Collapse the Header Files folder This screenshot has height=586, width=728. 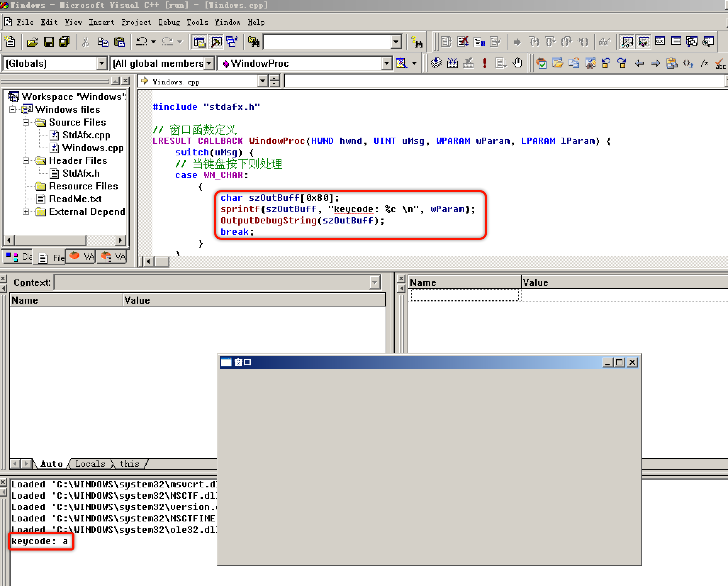[x=26, y=161]
